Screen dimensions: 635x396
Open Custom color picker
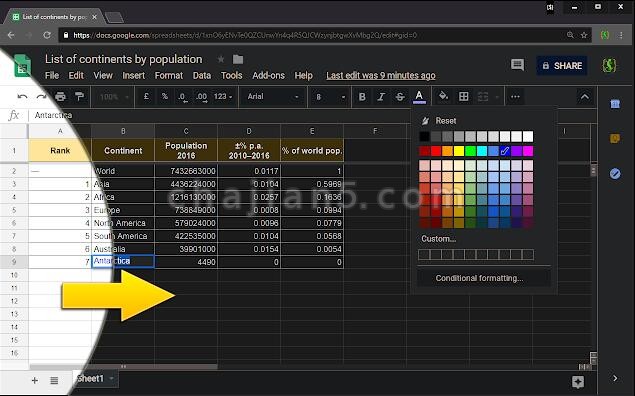(x=438, y=239)
